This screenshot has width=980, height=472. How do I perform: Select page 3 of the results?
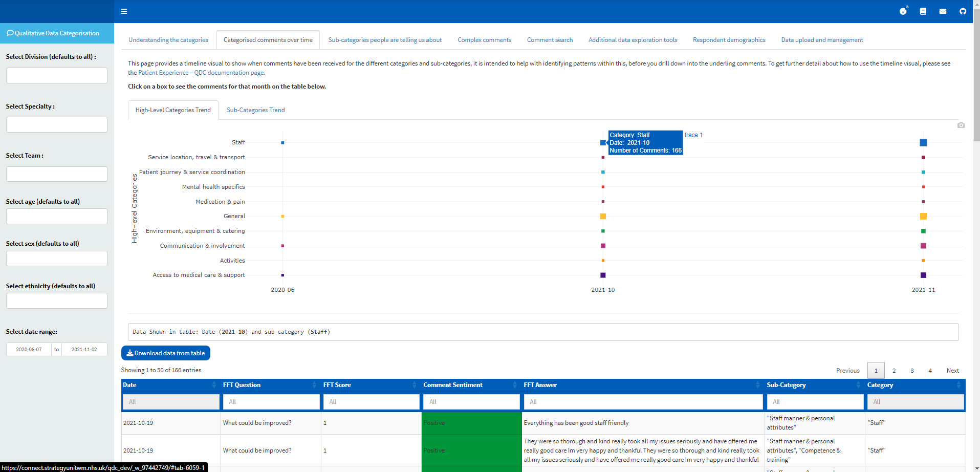911,370
